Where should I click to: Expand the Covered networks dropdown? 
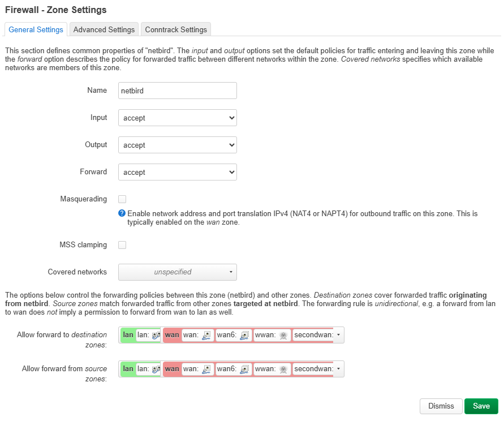tap(177, 272)
